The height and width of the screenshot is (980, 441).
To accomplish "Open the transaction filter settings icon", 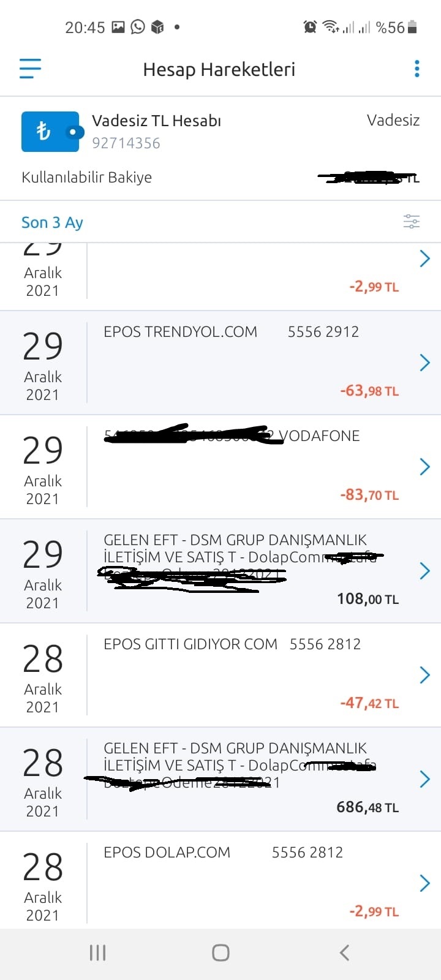I will point(412,222).
